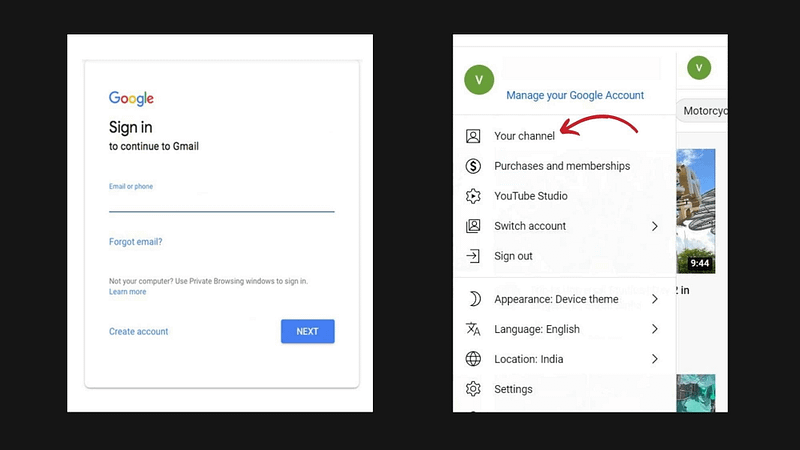Viewport: 800px width, 450px height.
Task: Expand the Appearance: Device theme chevron
Action: point(655,299)
